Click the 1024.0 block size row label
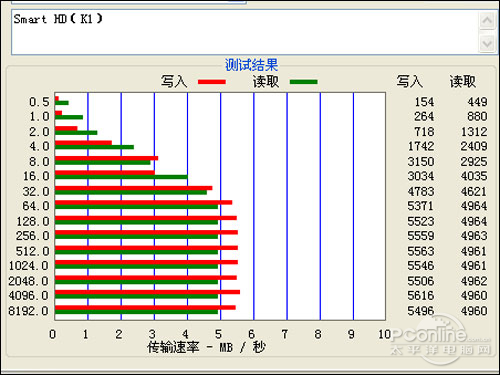This screenshot has width=500, height=375. click(29, 266)
